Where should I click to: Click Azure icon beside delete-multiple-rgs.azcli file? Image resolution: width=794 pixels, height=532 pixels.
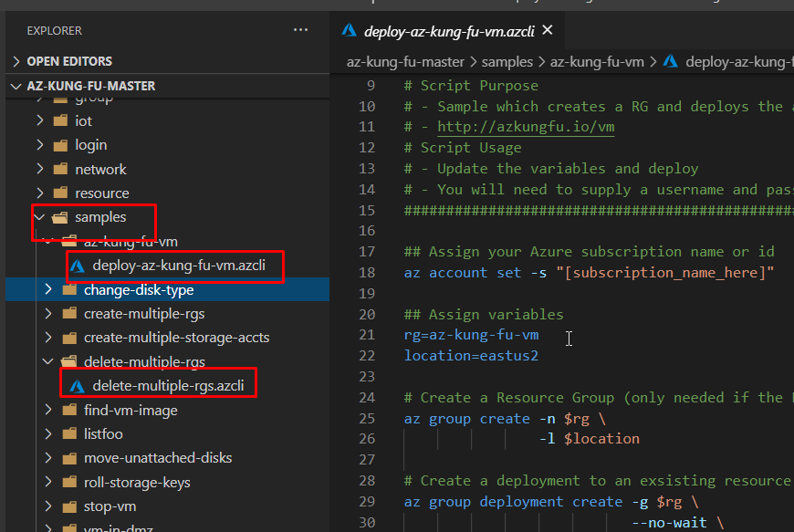point(78,385)
